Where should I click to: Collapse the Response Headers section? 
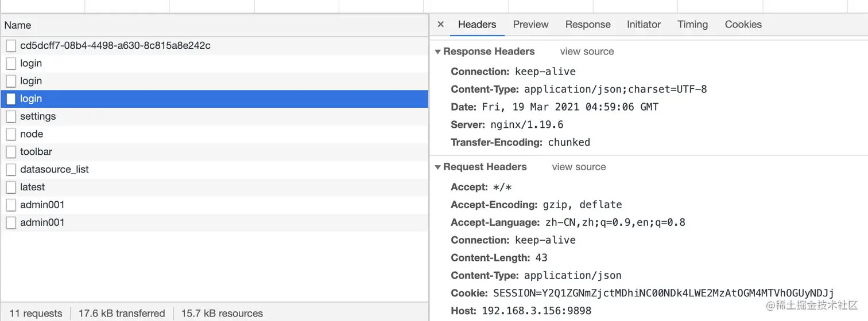tap(438, 52)
